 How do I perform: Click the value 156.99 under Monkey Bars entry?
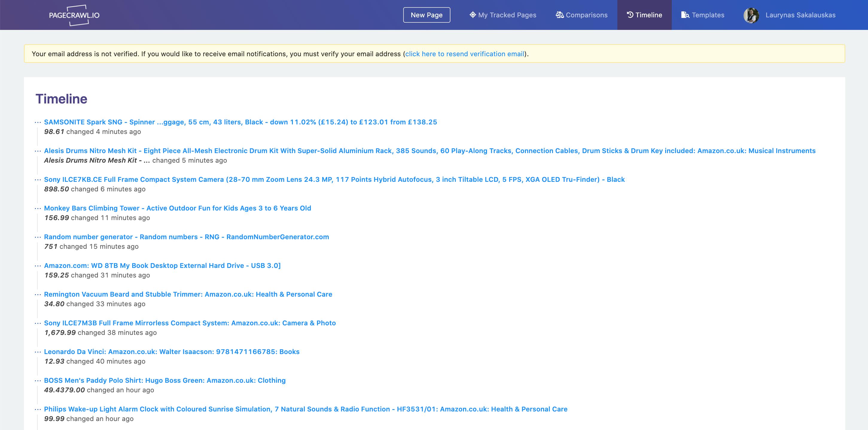pos(56,218)
